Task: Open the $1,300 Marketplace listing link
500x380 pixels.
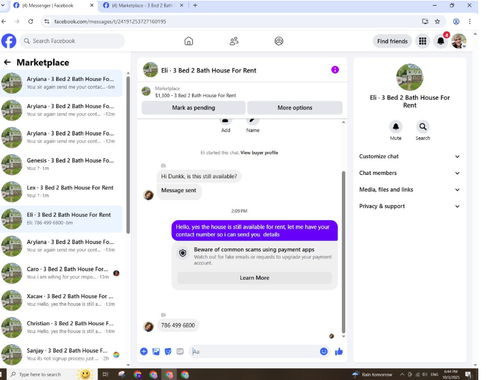Action: (195, 95)
